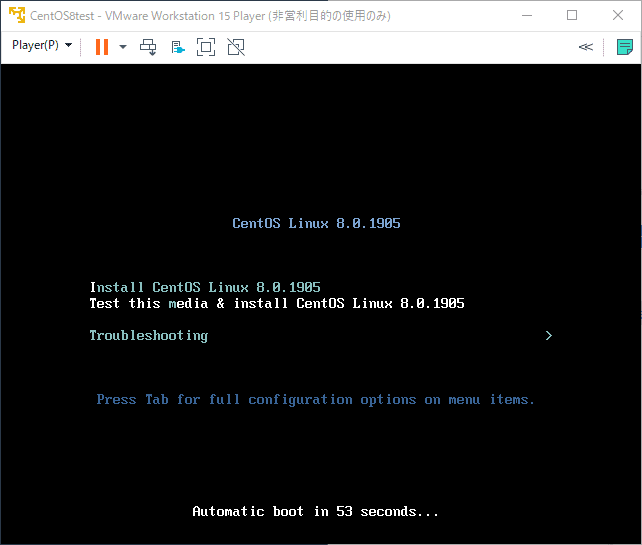The width and height of the screenshot is (642, 545).
Task: Open the Player(P) menu
Action: click(x=42, y=45)
